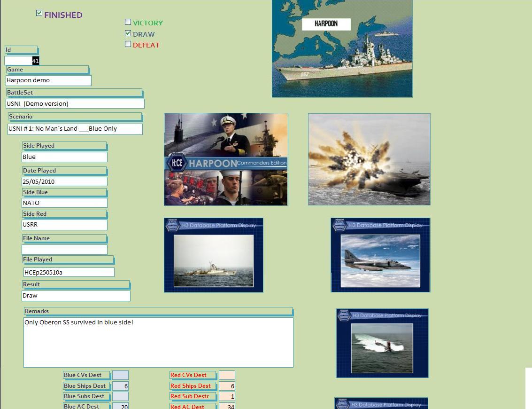Click the Id field showing 41
The height and width of the screenshot is (409, 532).
tap(22, 61)
